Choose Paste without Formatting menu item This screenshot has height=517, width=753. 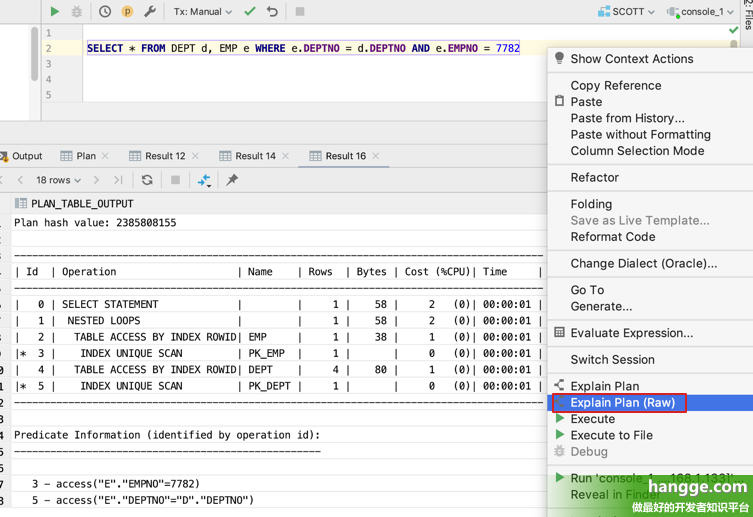650,134
